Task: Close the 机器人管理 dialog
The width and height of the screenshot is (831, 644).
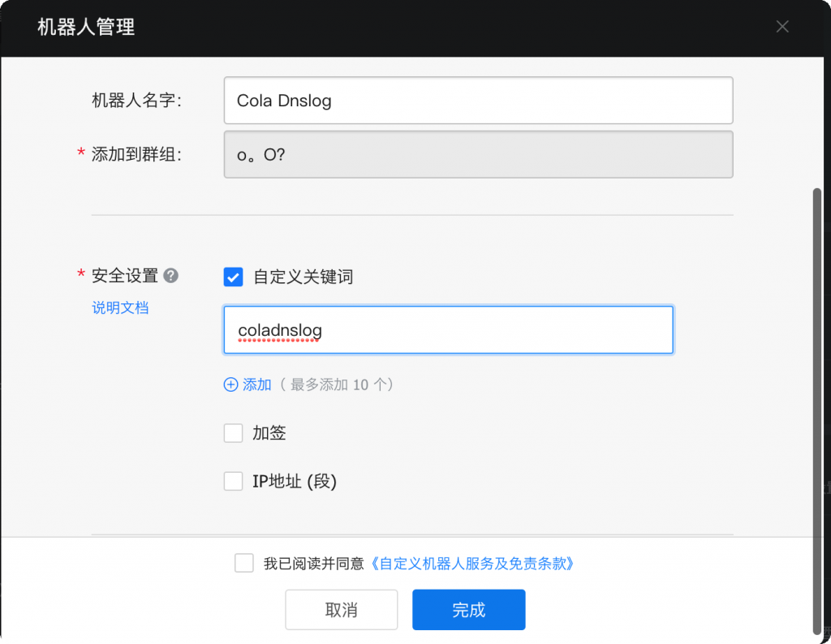Action: click(x=782, y=27)
